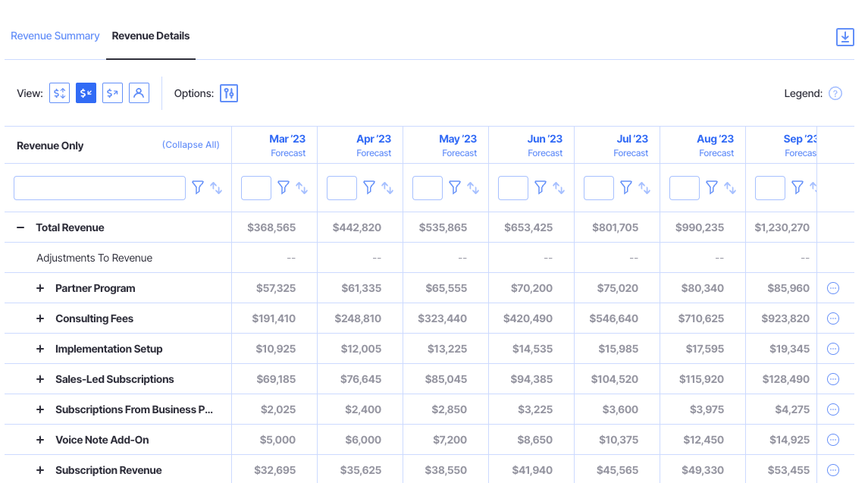Toggle the filter on Jul '23 column

(626, 187)
